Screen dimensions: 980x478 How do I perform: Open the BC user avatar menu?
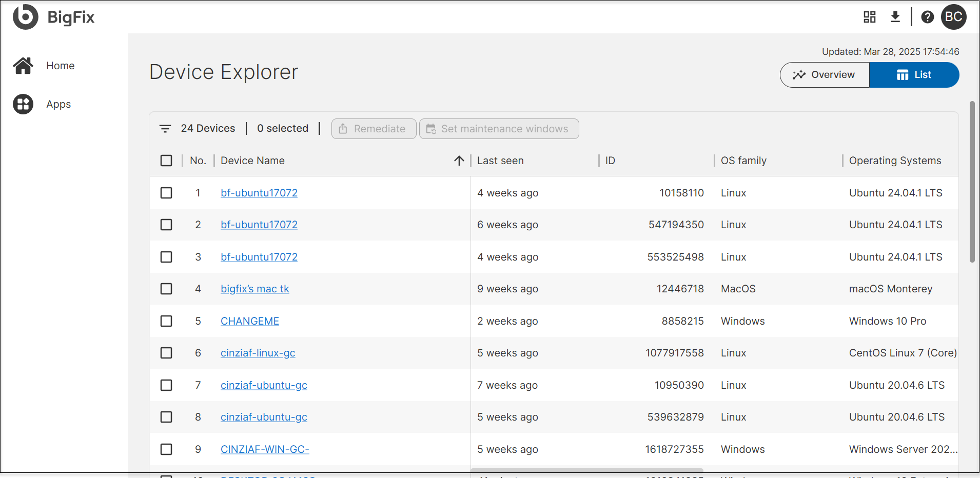954,17
